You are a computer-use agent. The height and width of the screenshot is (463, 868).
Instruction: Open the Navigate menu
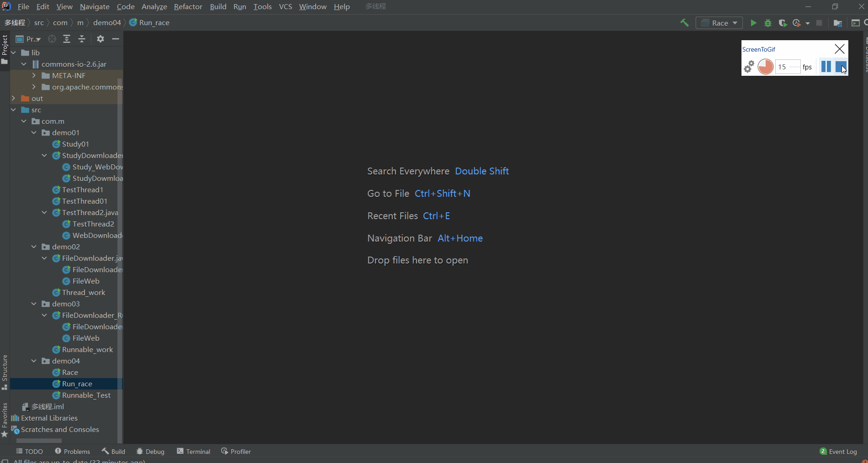tap(95, 6)
